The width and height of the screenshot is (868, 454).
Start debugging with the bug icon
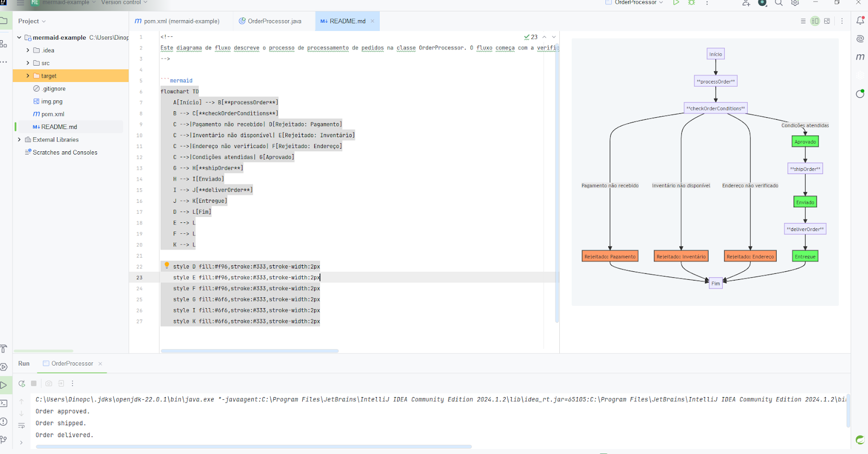point(692,3)
